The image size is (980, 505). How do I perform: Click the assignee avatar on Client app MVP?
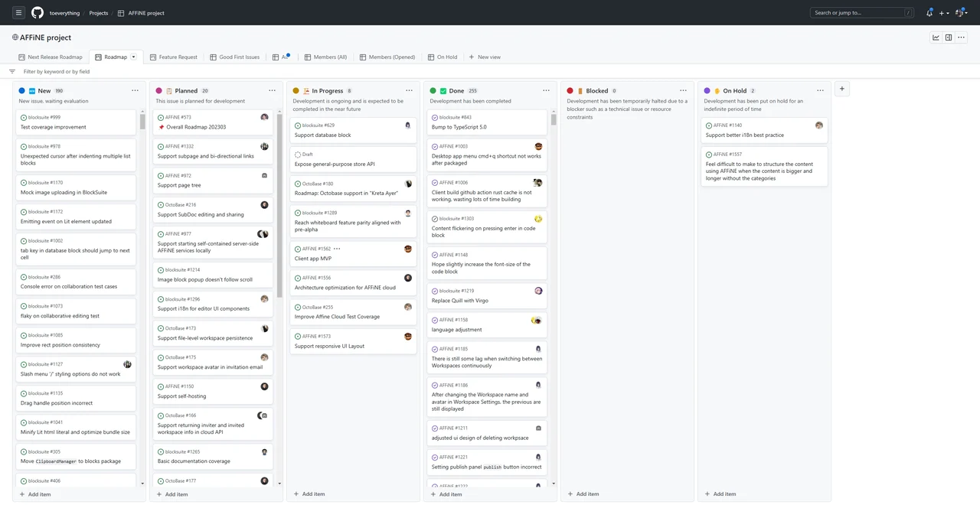click(408, 249)
